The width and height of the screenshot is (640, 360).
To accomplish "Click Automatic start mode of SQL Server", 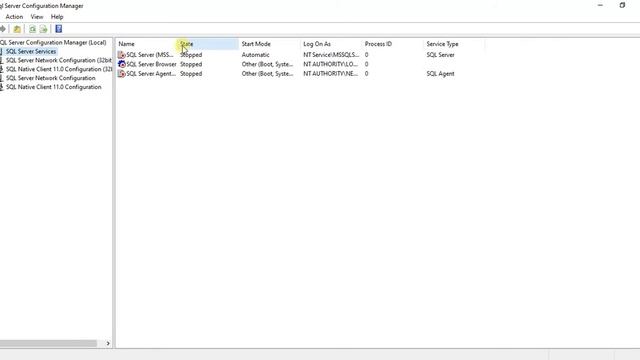I will click(256, 55).
